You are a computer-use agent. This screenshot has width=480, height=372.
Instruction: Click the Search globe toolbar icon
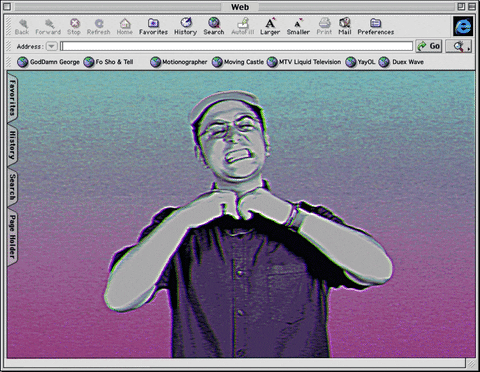pos(214,27)
